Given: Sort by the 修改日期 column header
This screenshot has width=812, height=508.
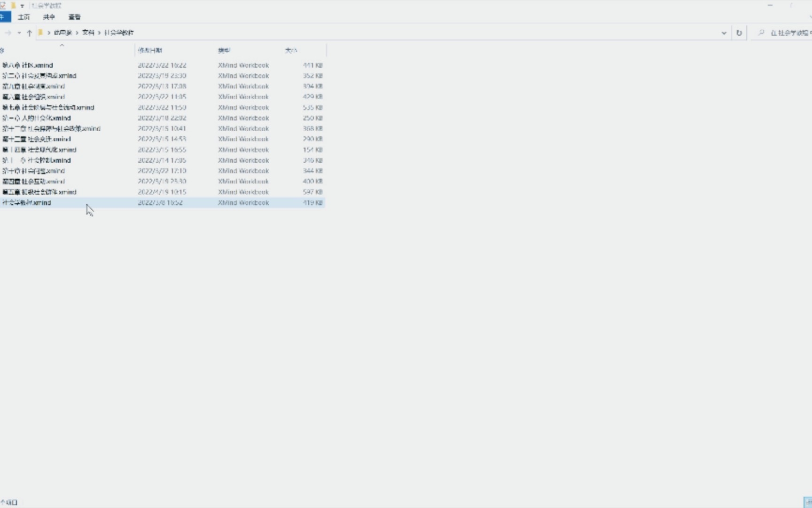Looking at the screenshot, I should 150,50.
